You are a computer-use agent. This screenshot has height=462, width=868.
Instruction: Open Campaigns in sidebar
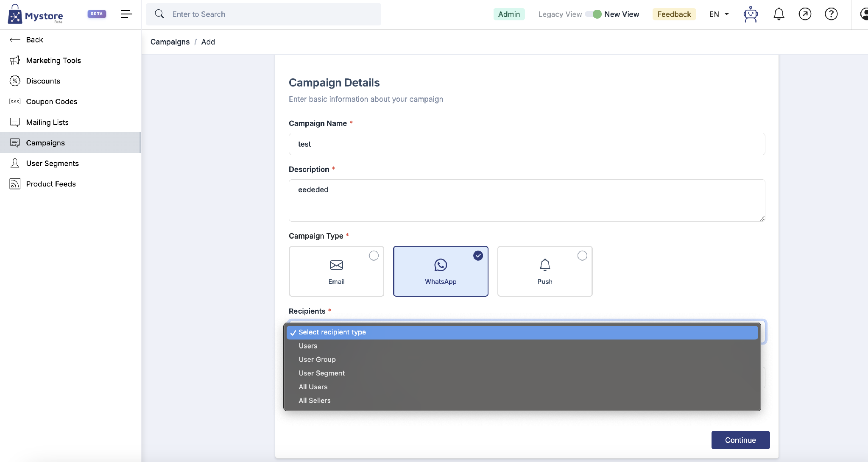[70, 143]
